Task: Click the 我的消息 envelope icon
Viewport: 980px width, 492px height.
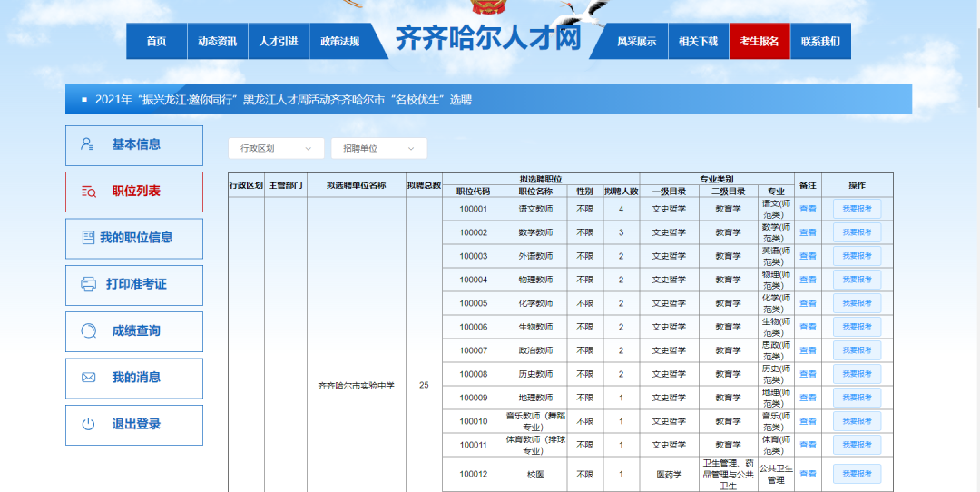Action: 88,378
